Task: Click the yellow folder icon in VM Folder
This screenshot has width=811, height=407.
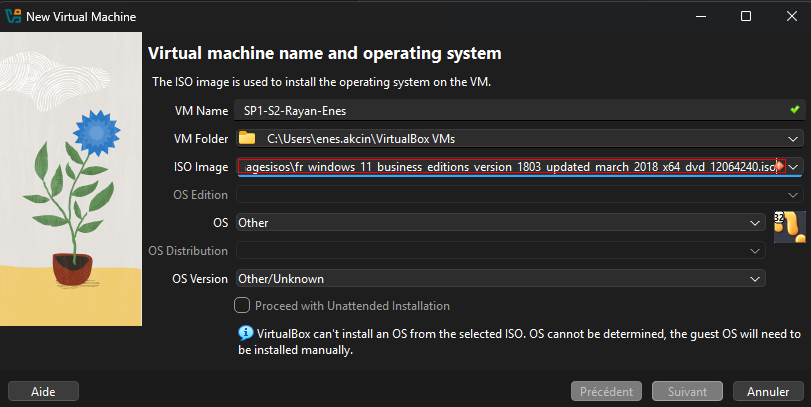Action: [247, 138]
